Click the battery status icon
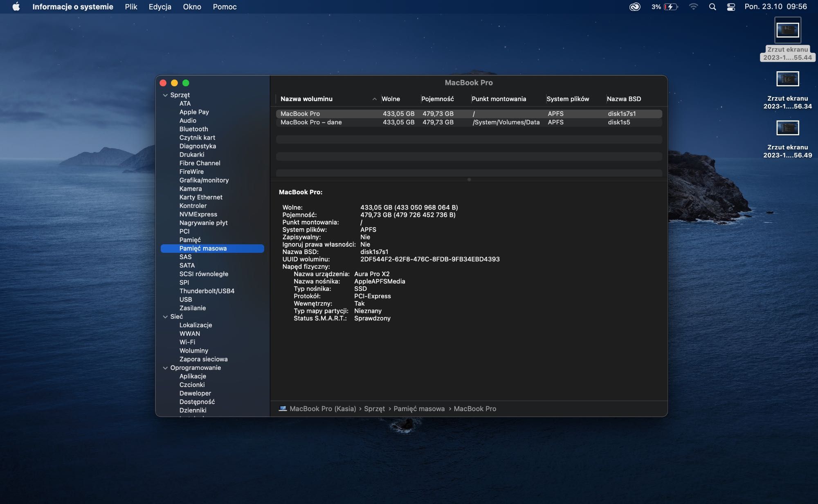Image resolution: width=818 pixels, height=504 pixels. 671,7
